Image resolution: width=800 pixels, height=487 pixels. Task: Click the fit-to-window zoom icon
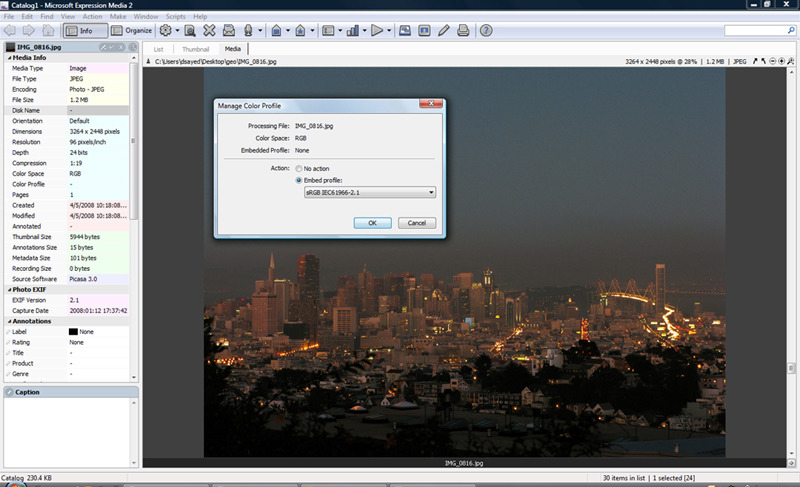point(791,61)
